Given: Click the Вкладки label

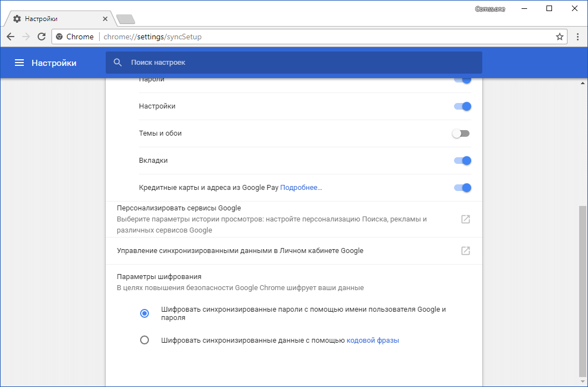Looking at the screenshot, I should [x=153, y=161].
